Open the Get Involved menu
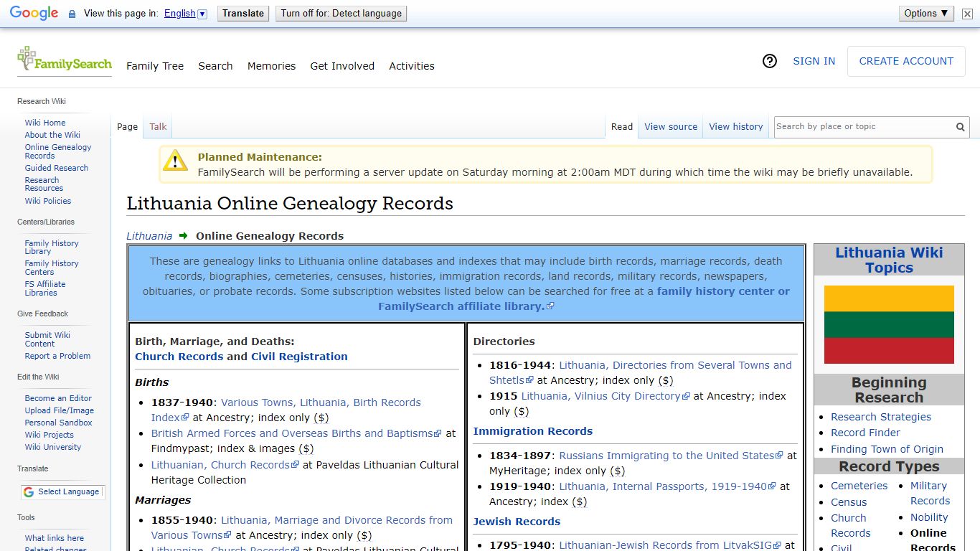Screen dimensions: 980x551 click(x=342, y=66)
